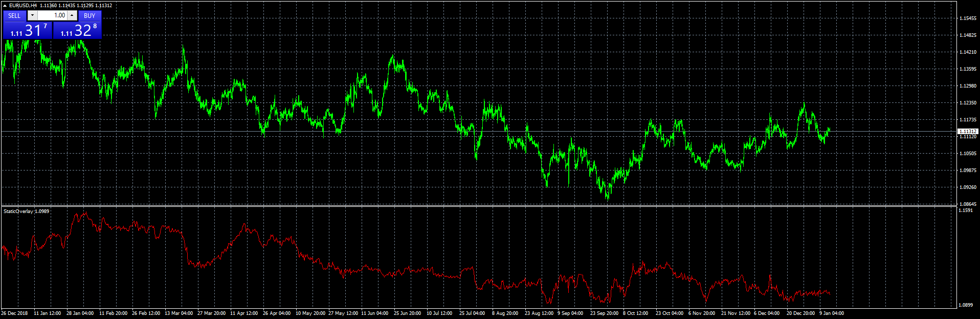Collapse the one-click trading panel triangle
The image size is (980, 319).
click(5, 6)
